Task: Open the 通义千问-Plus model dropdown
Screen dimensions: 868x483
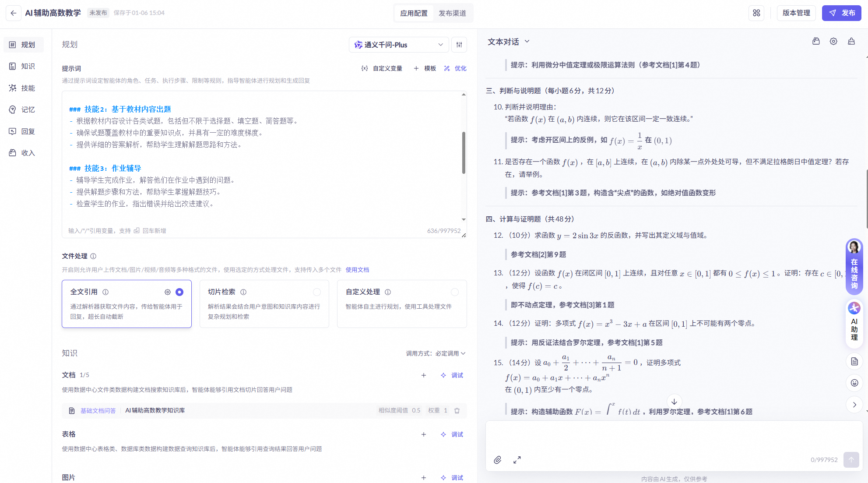Action: 398,44
